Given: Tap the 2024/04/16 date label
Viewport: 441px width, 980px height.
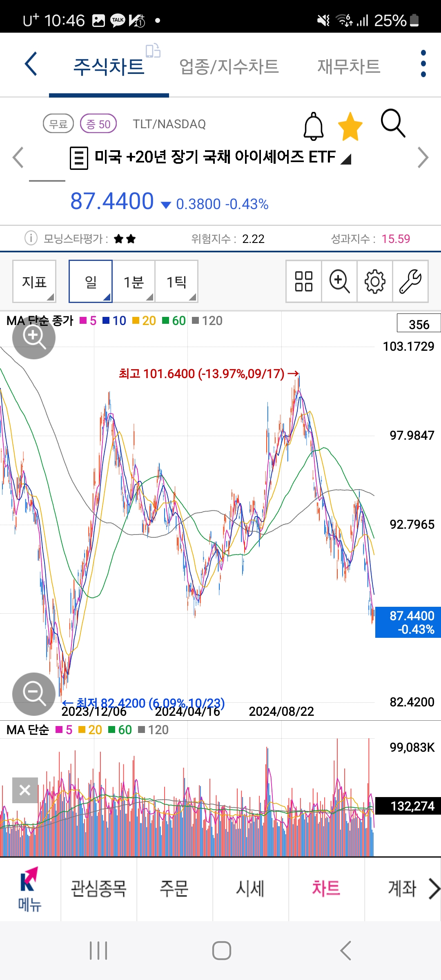Looking at the screenshot, I should point(188,712).
